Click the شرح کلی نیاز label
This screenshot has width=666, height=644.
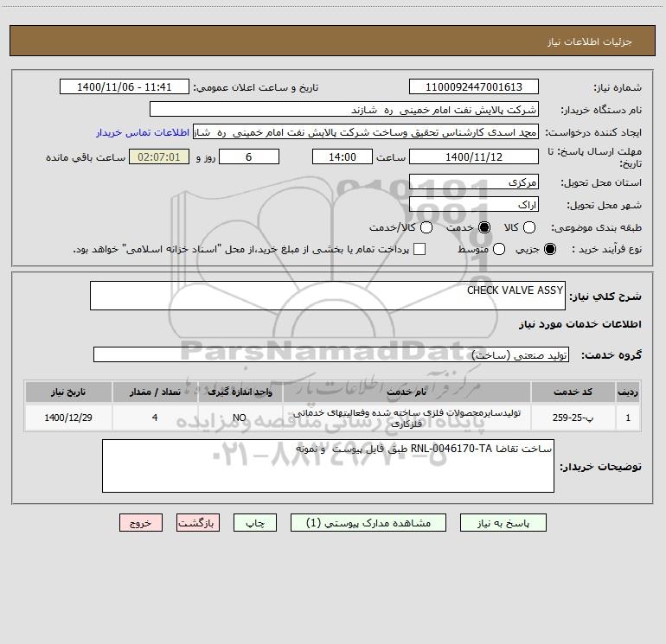tap(605, 296)
